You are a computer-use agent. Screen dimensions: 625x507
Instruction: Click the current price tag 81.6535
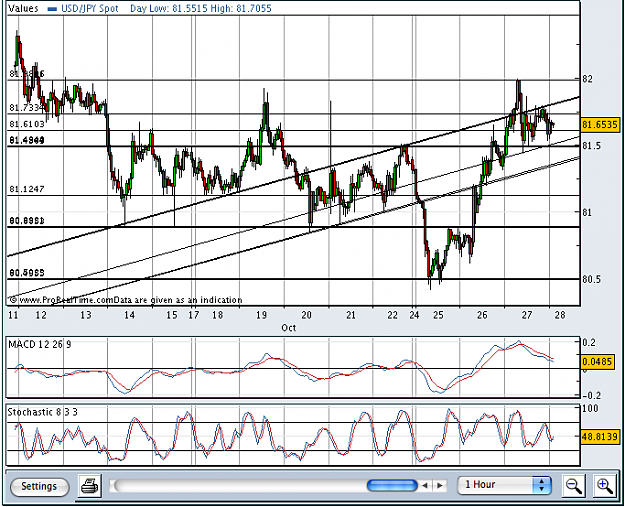[600, 125]
